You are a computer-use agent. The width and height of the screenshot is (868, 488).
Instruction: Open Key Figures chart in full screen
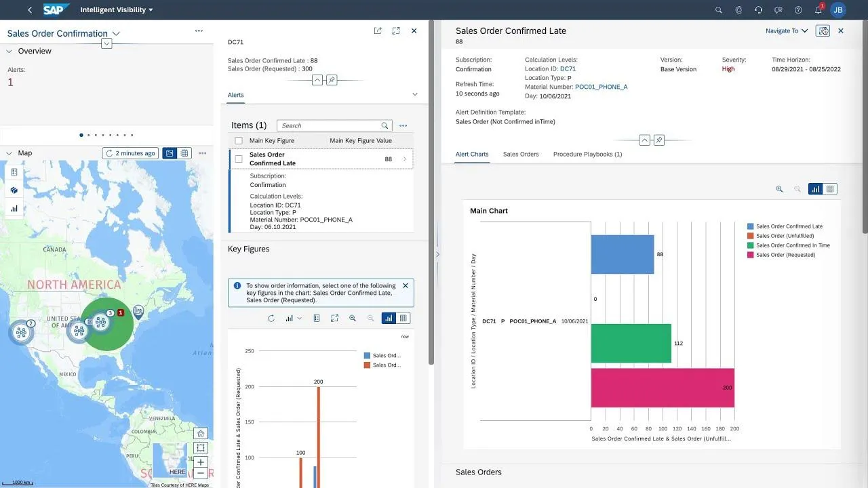point(334,318)
